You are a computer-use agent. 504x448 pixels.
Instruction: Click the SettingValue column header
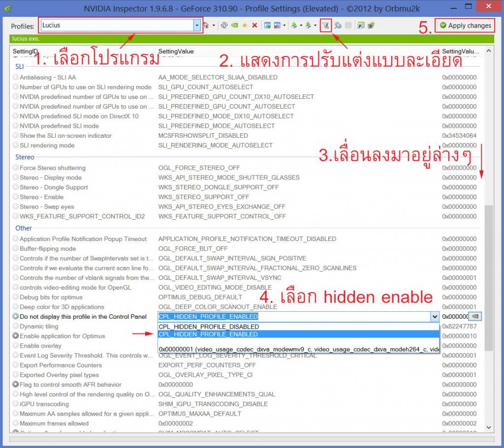coord(176,51)
